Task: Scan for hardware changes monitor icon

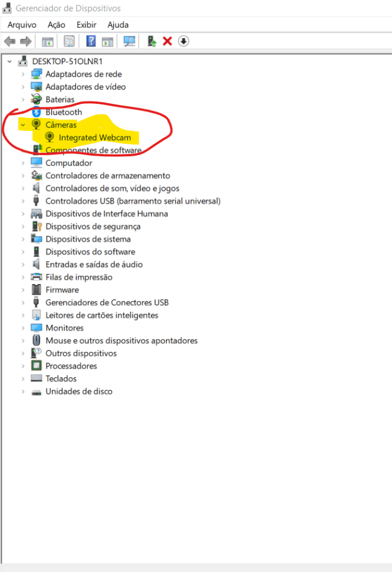Action: point(129,41)
